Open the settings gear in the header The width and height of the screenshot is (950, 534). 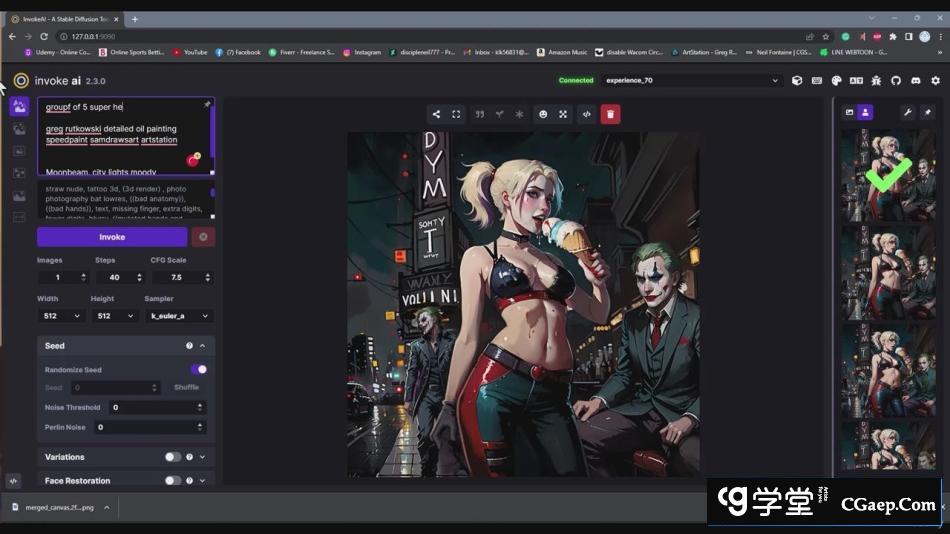(936, 81)
